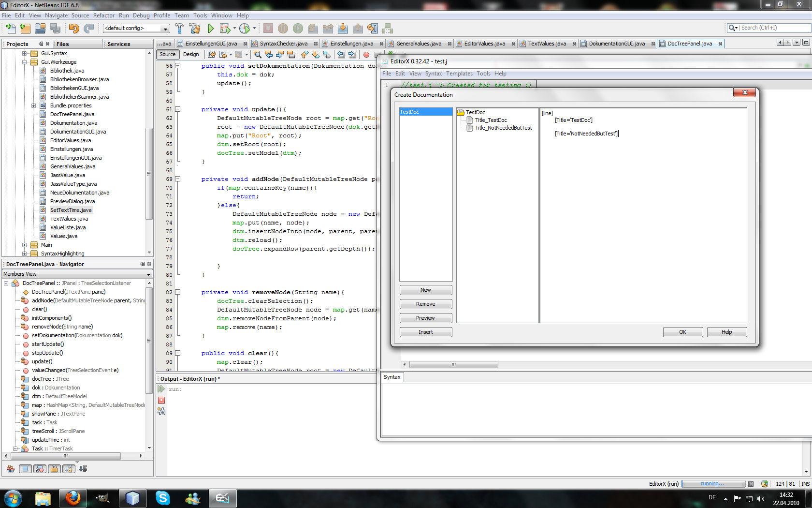Click the Step Into debugger icon
This screenshot has width=812, height=508.
[343, 29]
